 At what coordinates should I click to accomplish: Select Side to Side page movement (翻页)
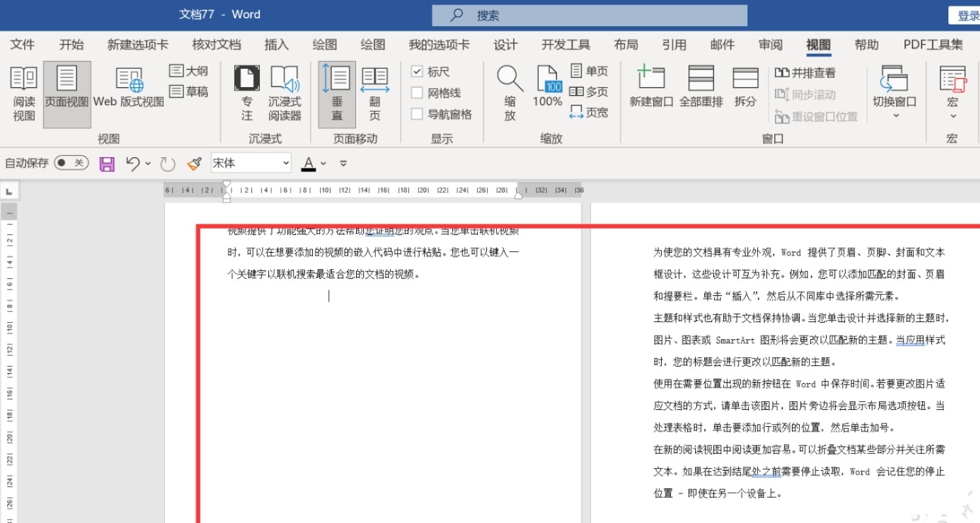point(375,94)
